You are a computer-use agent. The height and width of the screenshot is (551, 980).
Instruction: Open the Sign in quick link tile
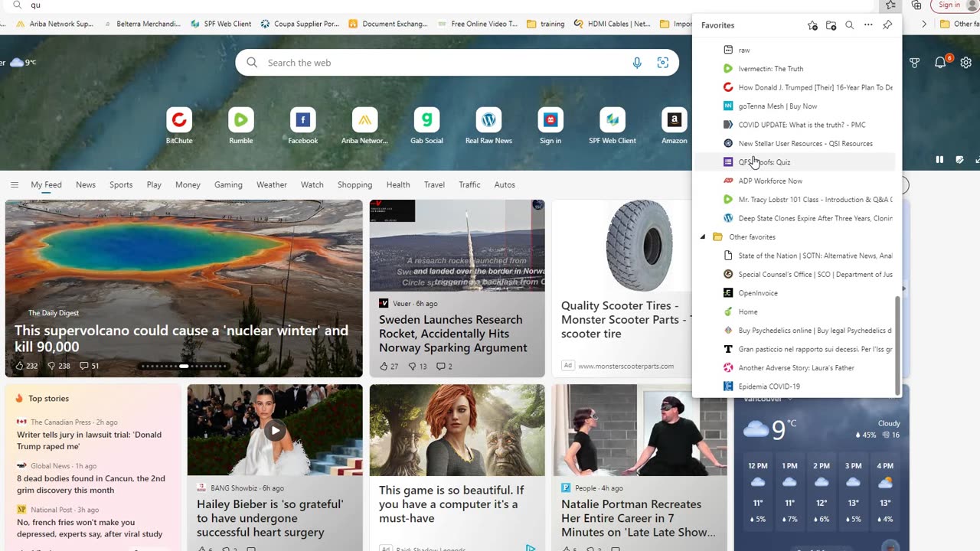(550, 126)
